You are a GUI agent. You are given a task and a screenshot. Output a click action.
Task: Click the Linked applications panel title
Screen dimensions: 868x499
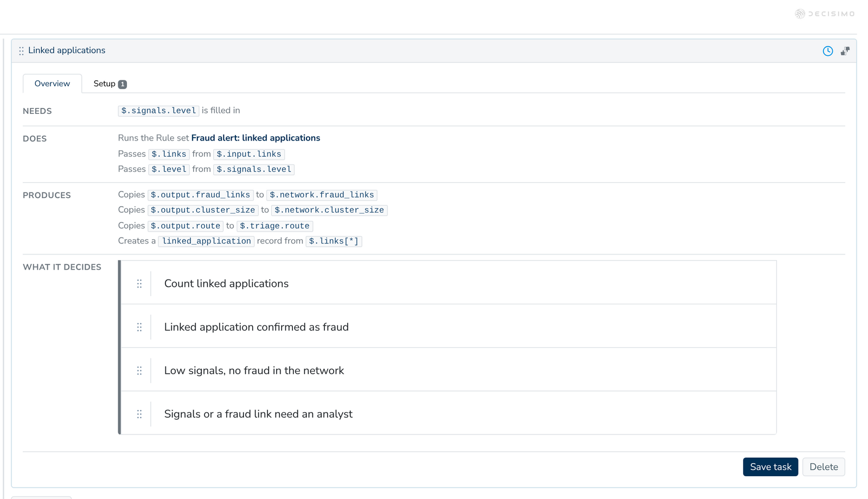(67, 50)
